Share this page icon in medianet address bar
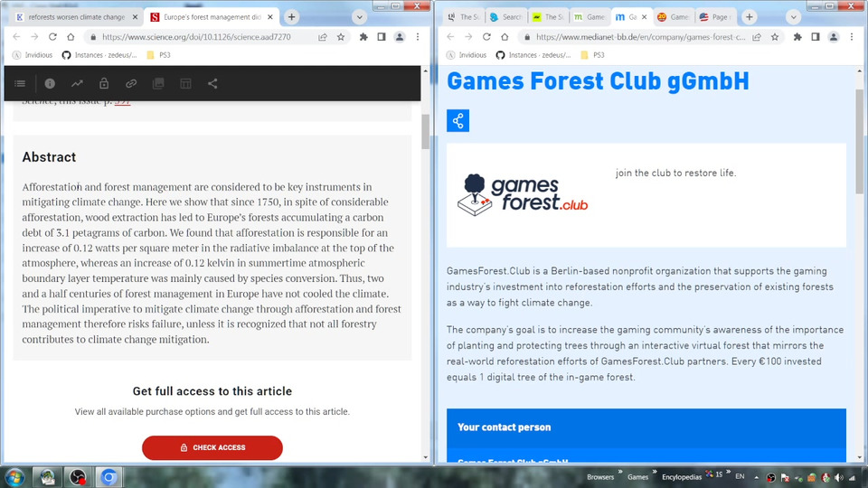 (757, 37)
